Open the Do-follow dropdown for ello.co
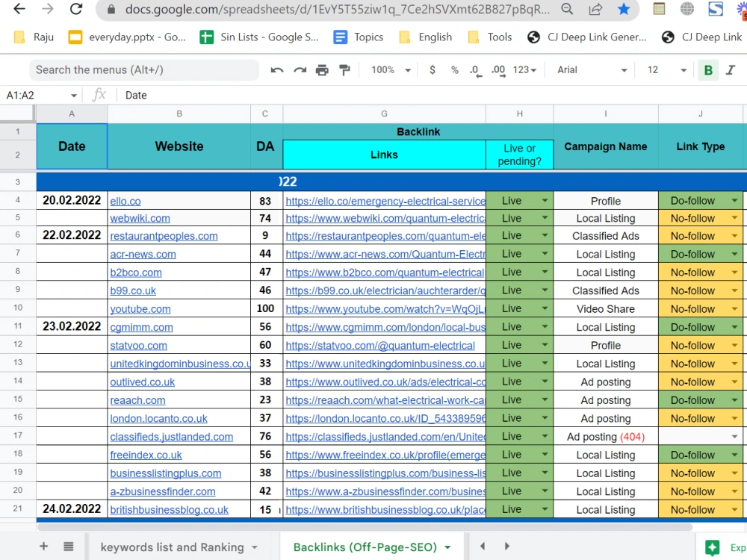Viewport: 747px width, 560px height. point(734,200)
